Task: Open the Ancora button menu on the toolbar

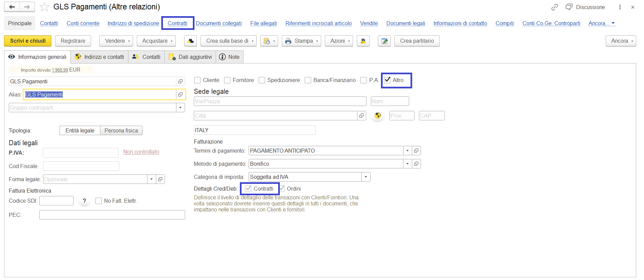Action: click(x=621, y=41)
